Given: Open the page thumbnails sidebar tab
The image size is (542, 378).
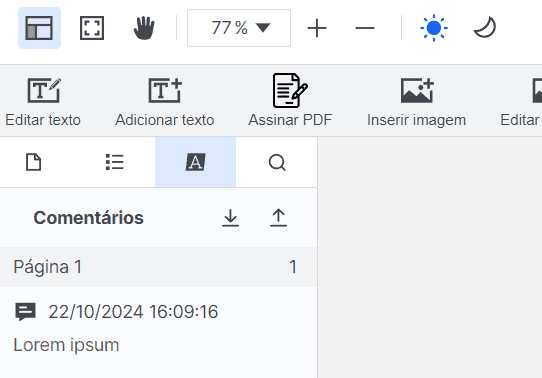Looking at the screenshot, I should pyautogui.click(x=34, y=162).
